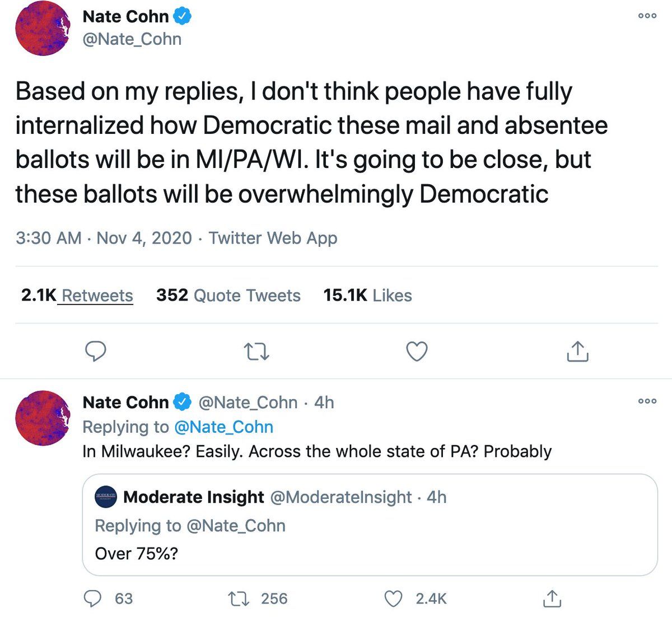
Task: Open the quoted Moderate Insight tweet
Action: click(370, 525)
